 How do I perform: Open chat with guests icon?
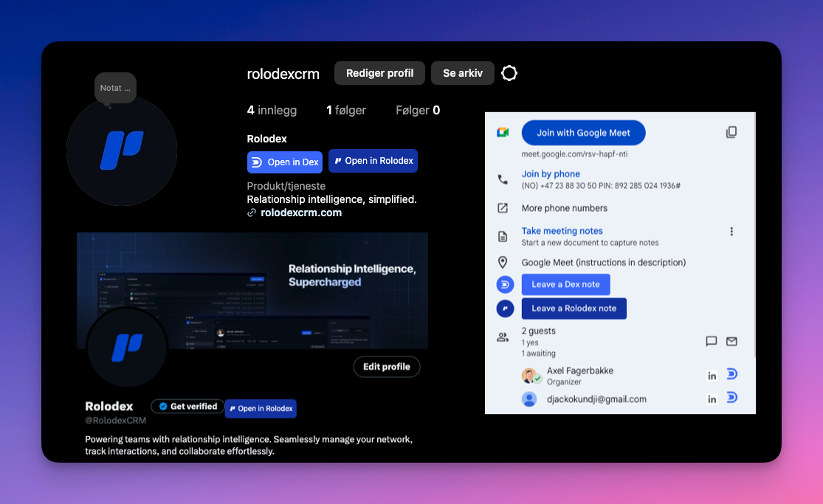pyautogui.click(x=712, y=341)
